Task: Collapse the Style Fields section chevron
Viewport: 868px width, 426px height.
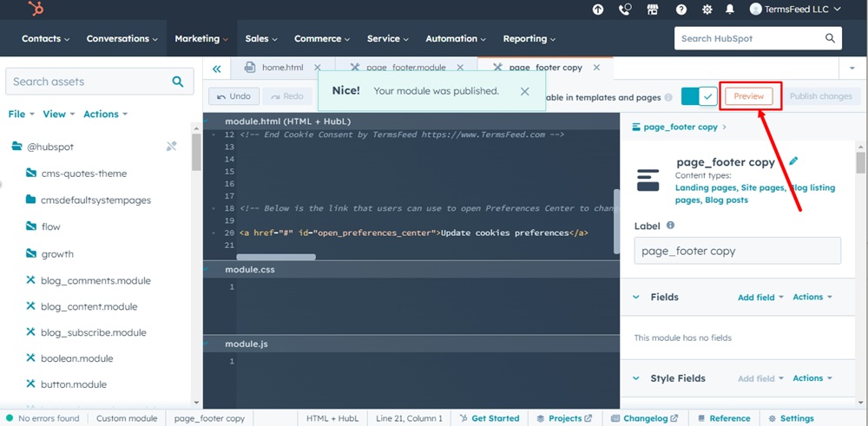Action: (635, 378)
